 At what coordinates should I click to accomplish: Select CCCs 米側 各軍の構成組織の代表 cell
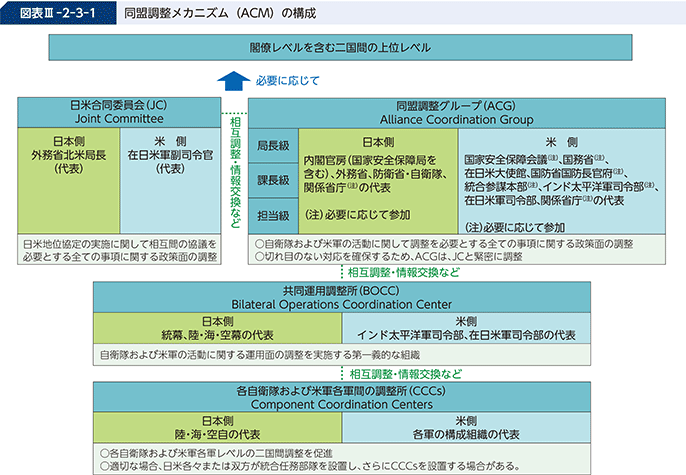(x=465, y=428)
